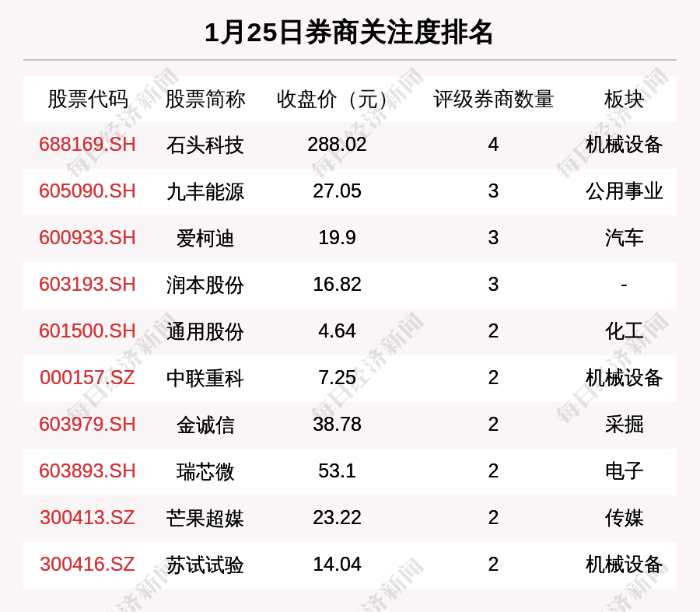Click sector 电子 in 瑞芯微 row
The width and height of the screenshot is (700, 612).
(x=624, y=471)
